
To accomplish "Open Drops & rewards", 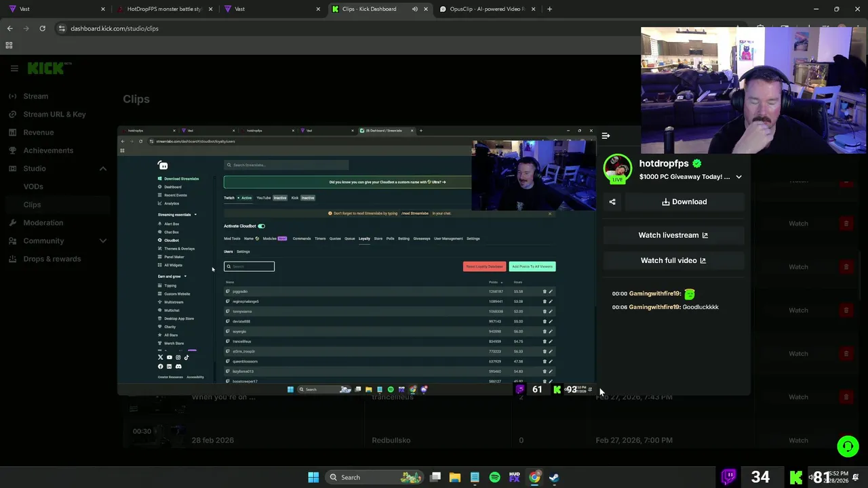I will [52, 259].
